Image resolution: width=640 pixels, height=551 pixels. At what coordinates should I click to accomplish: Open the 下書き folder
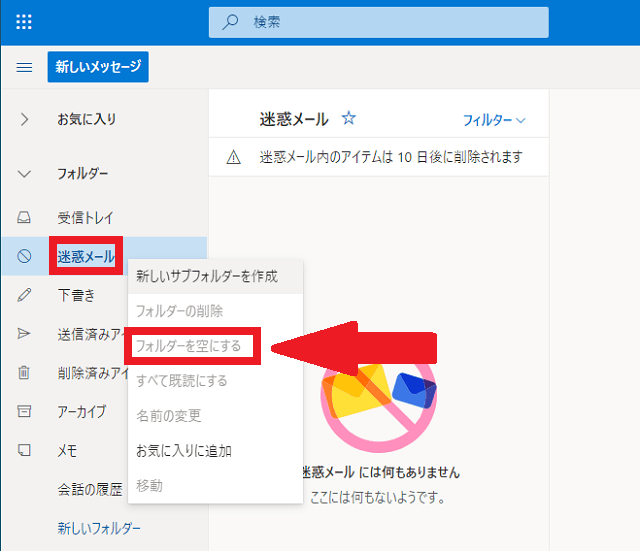[x=76, y=295]
